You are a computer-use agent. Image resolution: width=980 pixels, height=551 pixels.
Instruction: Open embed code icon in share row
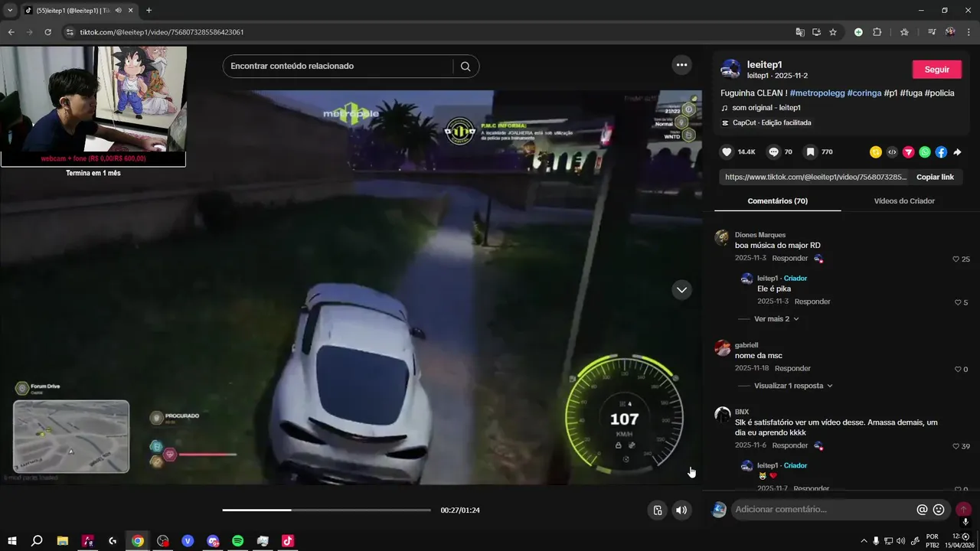pyautogui.click(x=892, y=152)
